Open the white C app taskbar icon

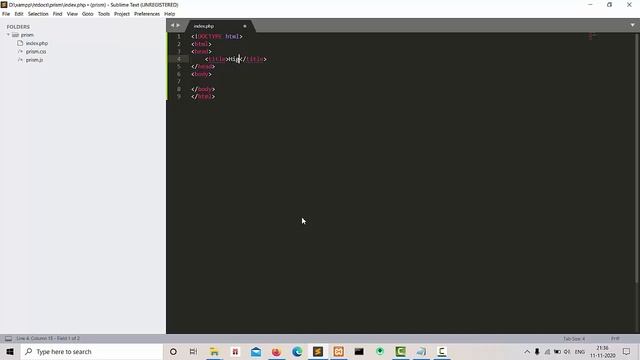[442, 351]
